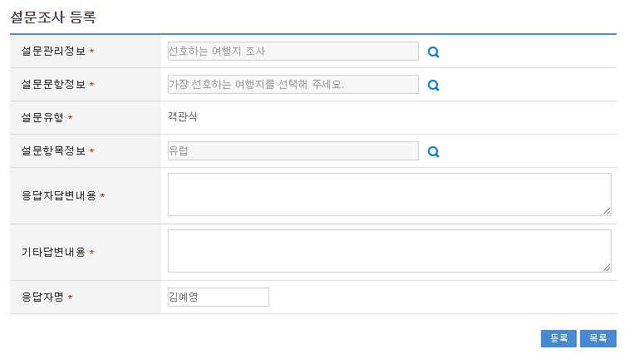The image size is (629, 364).
Task: Click the search icon for 설문문항정보
Action: (x=433, y=85)
